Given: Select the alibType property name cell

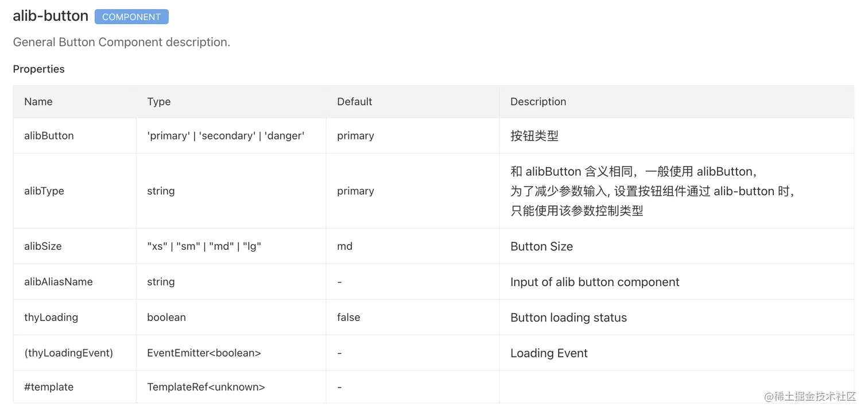Looking at the screenshot, I should coord(44,191).
